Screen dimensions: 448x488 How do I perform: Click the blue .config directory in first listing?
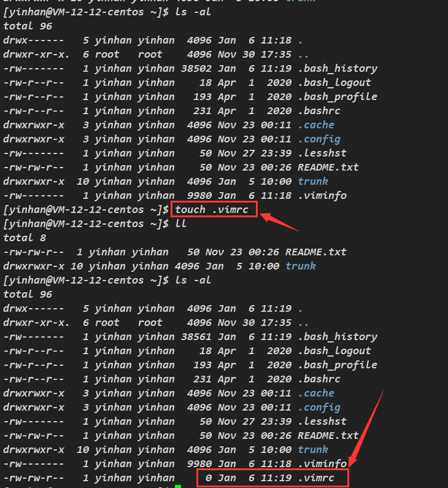[319, 139]
